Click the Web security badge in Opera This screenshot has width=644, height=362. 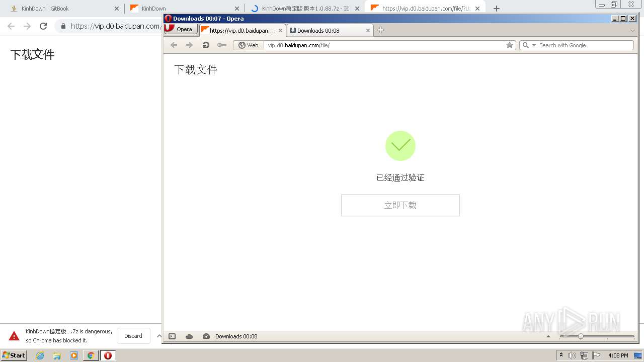pyautogui.click(x=249, y=45)
